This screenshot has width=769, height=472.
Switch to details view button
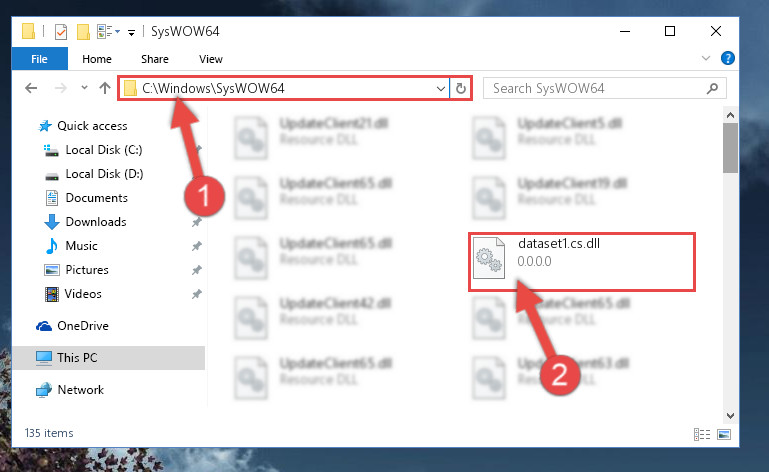[702, 434]
